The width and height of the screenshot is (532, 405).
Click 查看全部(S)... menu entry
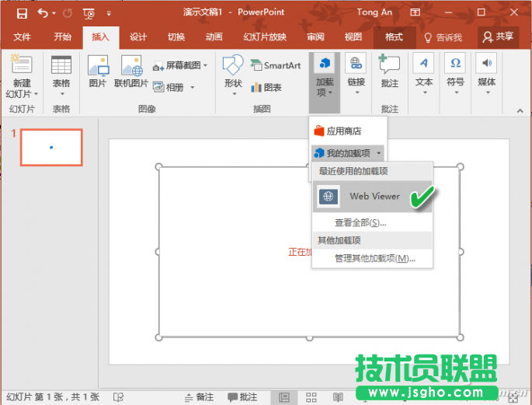pos(372,222)
